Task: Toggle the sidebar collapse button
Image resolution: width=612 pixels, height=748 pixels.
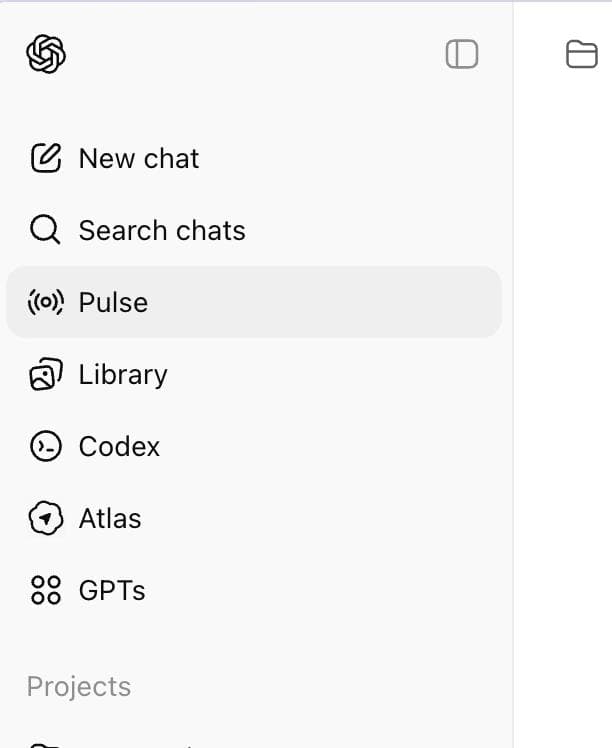Action: (462, 54)
